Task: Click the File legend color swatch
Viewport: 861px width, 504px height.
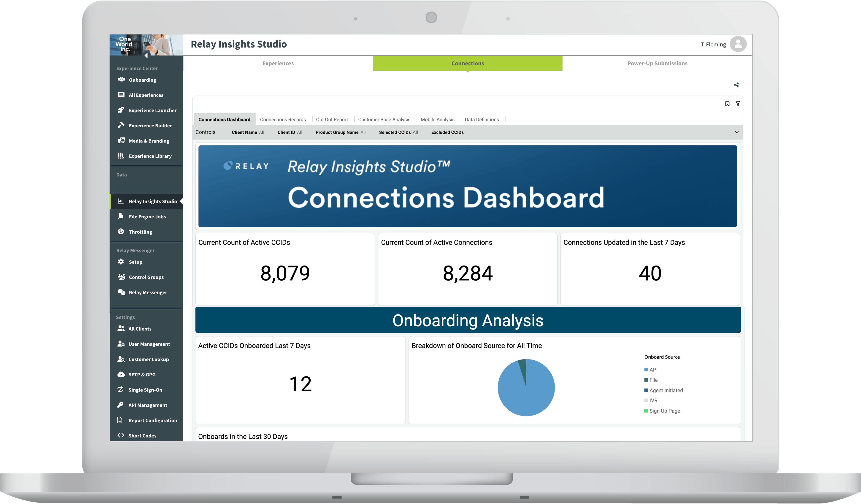Action: click(x=646, y=380)
